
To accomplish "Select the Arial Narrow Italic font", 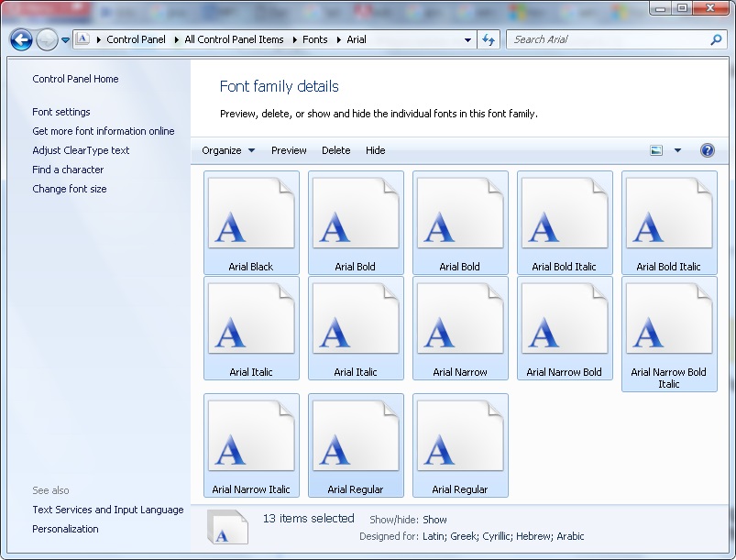I will pyautogui.click(x=251, y=445).
